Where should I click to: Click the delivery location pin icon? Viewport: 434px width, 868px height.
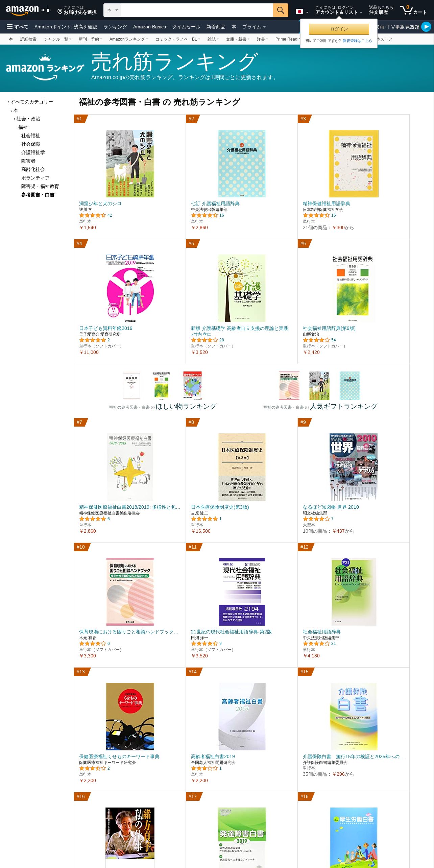coord(60,12)
